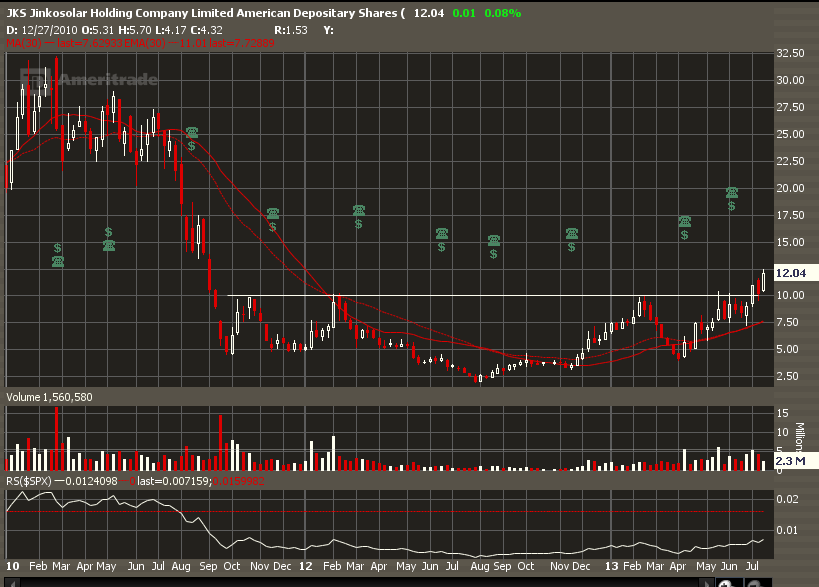Click the 2.50 price axis label

pos(787,376)
